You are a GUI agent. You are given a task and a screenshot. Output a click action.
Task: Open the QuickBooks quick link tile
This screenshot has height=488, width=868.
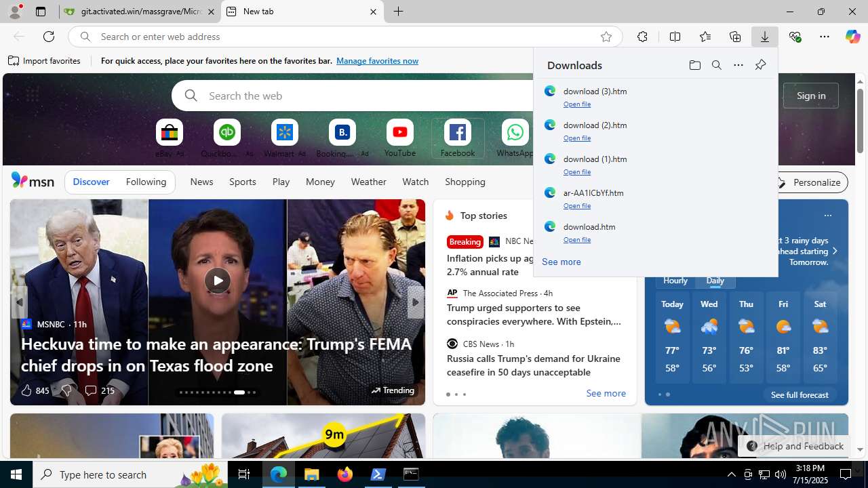(x=227, y=138)
